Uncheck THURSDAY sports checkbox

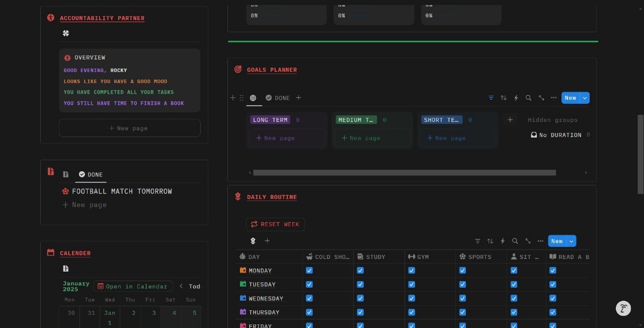click(462, 312)
